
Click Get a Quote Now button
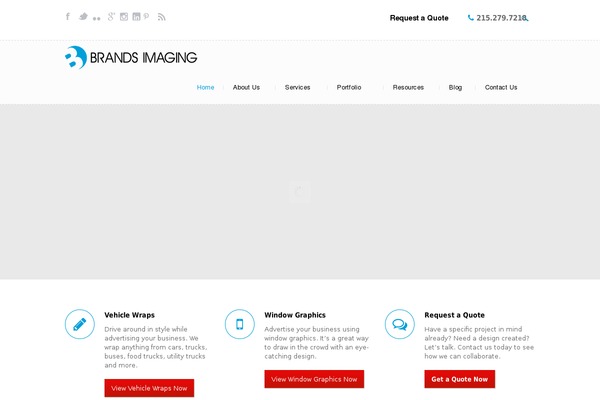(x=460, y=379)
